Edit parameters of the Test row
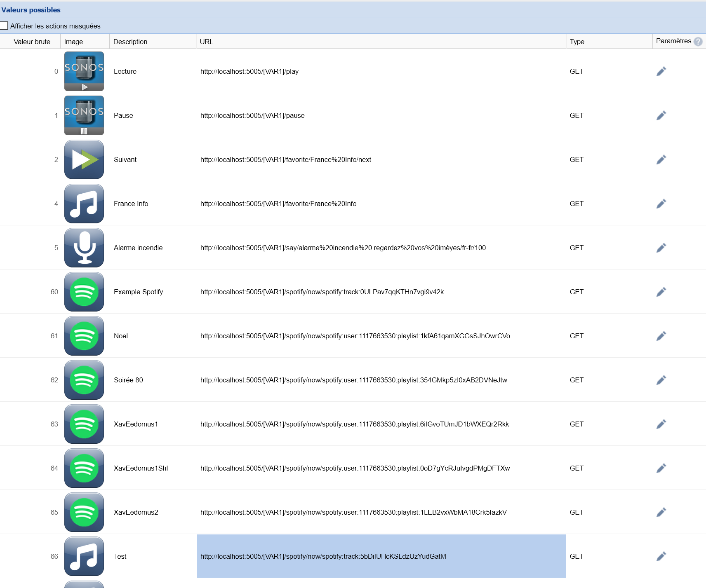The height and width of the screenshot is (588, 706). click(x=661, y=556)
